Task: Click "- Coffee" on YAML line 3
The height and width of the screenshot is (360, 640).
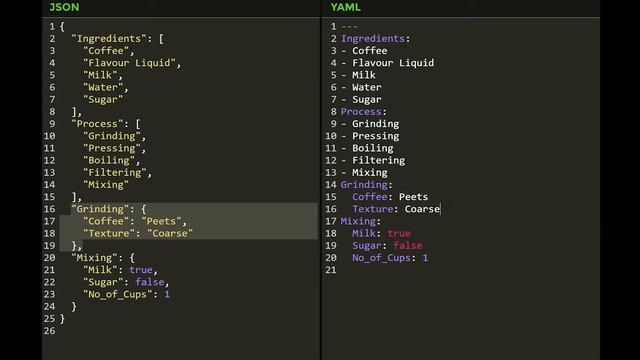Action: point(364,51)
